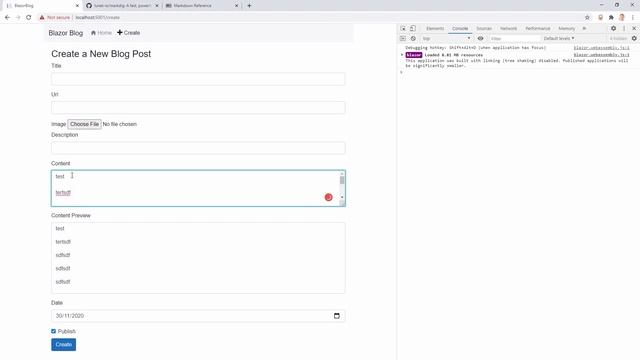
Task: Open the Chrome three-dot menu
Action: (633, 18)
